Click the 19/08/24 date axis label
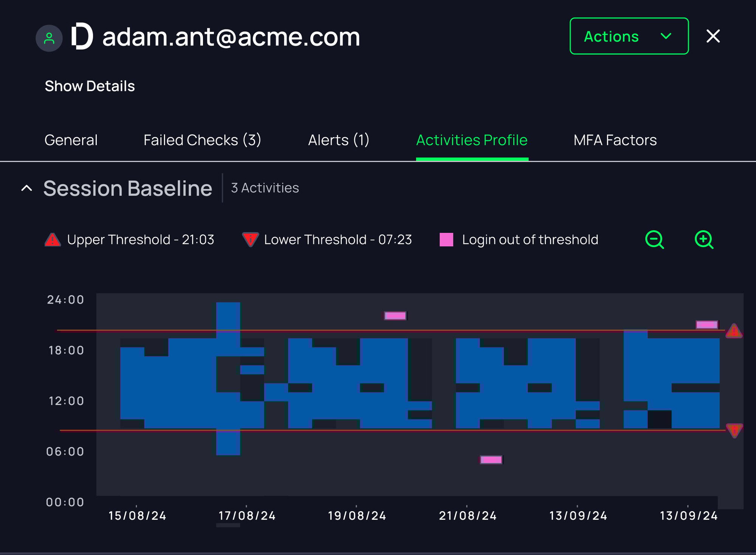This screenshot has width=756, height=555. 357,516
